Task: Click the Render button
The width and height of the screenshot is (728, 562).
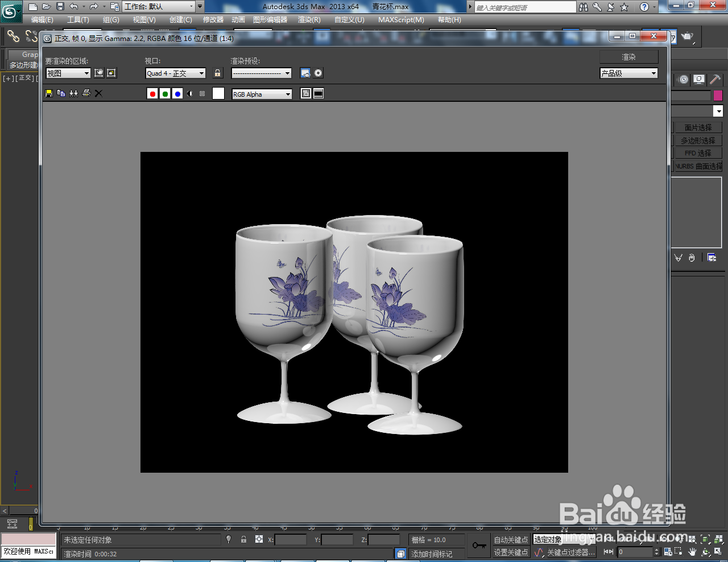Action: (629, 57)
